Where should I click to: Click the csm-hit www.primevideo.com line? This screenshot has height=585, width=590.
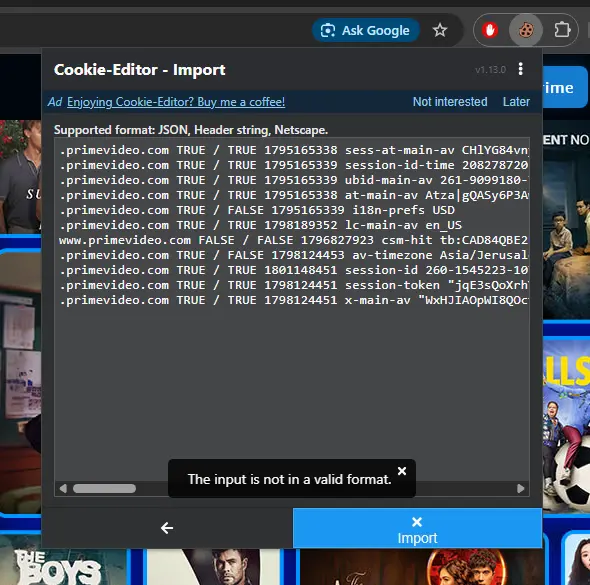[x=293, y=240]
